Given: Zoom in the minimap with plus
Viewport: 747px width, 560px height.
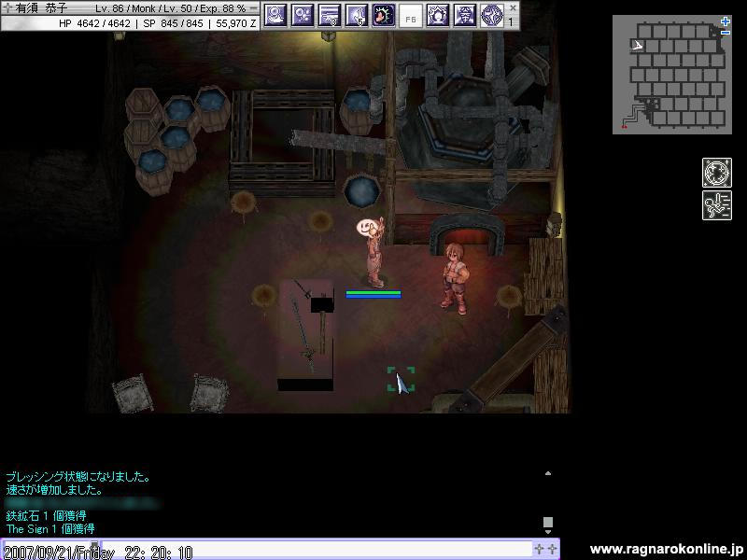Looking at the screenshot, I should click(x=726, y=21).
